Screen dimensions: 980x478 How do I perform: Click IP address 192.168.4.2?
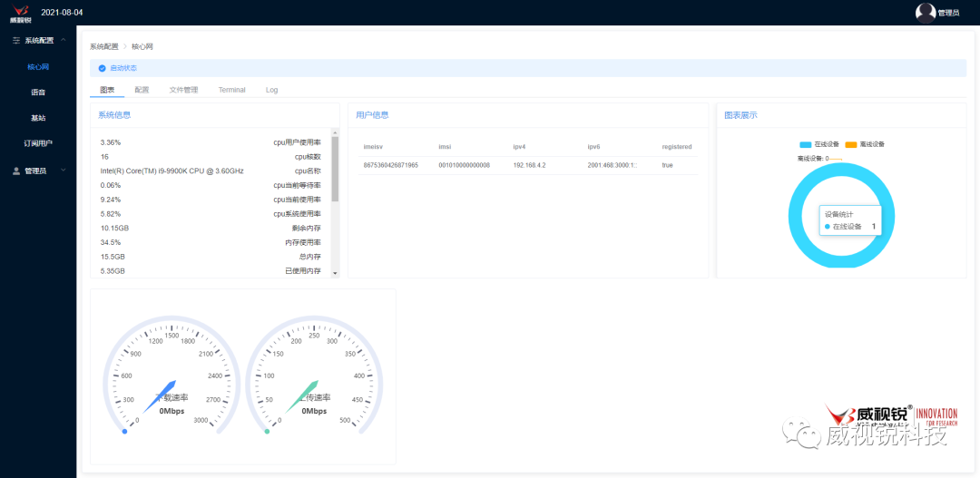click(529, 166)
